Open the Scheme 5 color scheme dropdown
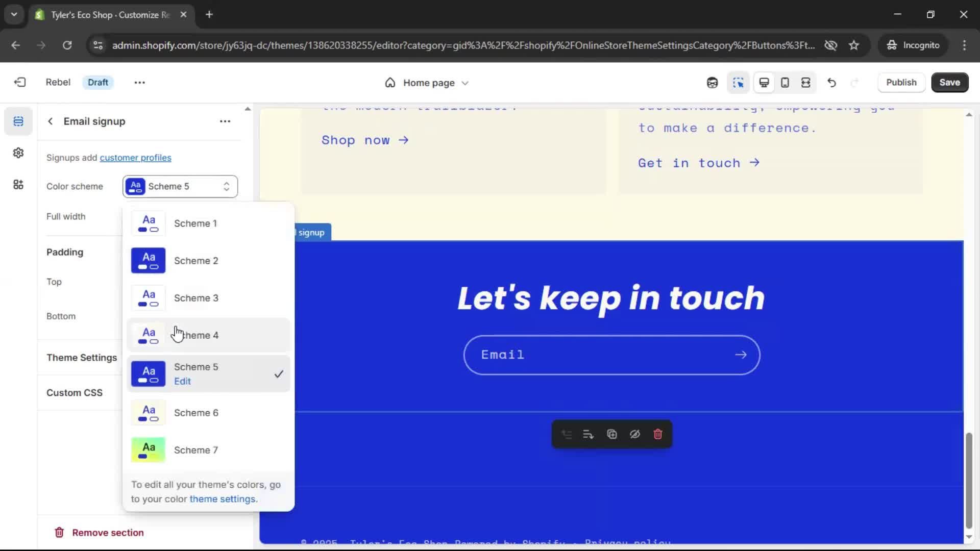980x551 pixels. 180,186
